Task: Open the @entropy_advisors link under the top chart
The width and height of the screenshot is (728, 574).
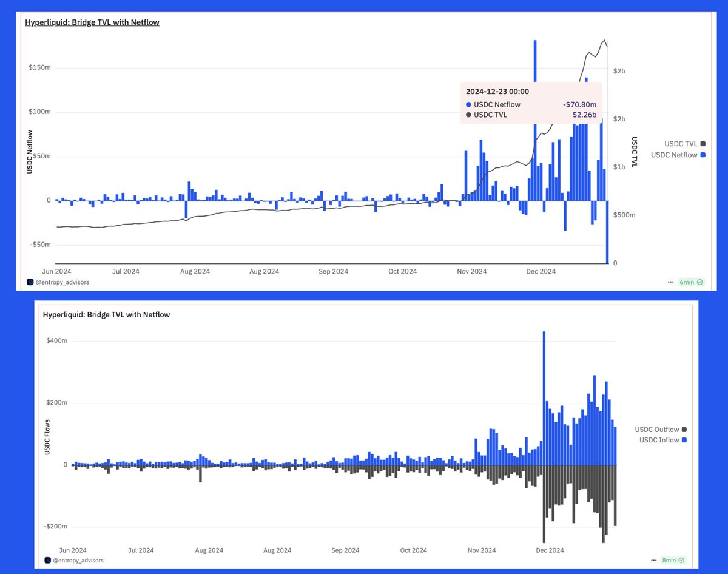Action: click(62, 282)
